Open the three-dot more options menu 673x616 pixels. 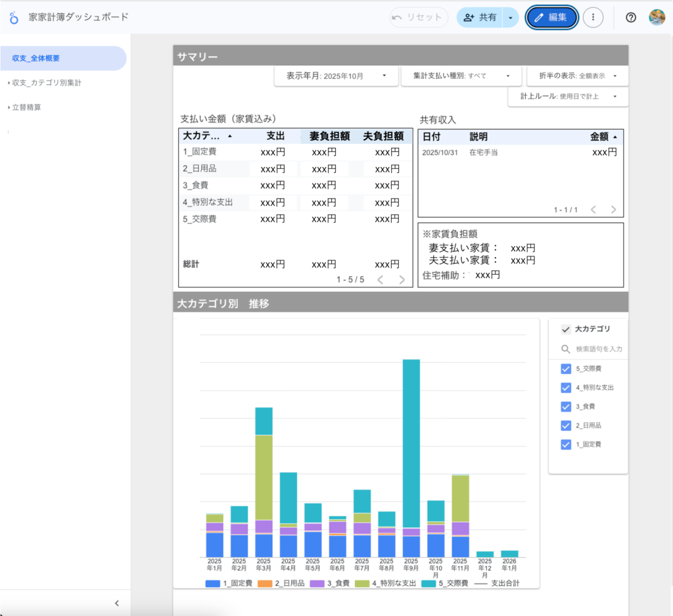593,18
